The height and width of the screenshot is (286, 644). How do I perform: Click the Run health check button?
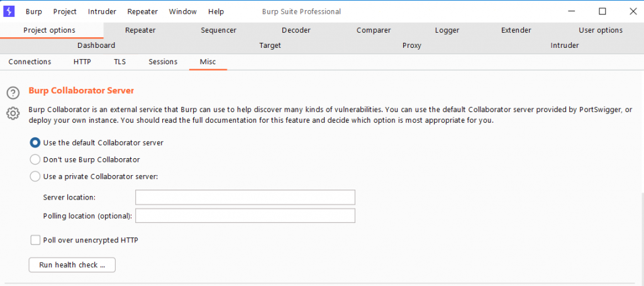click(72, 265)
